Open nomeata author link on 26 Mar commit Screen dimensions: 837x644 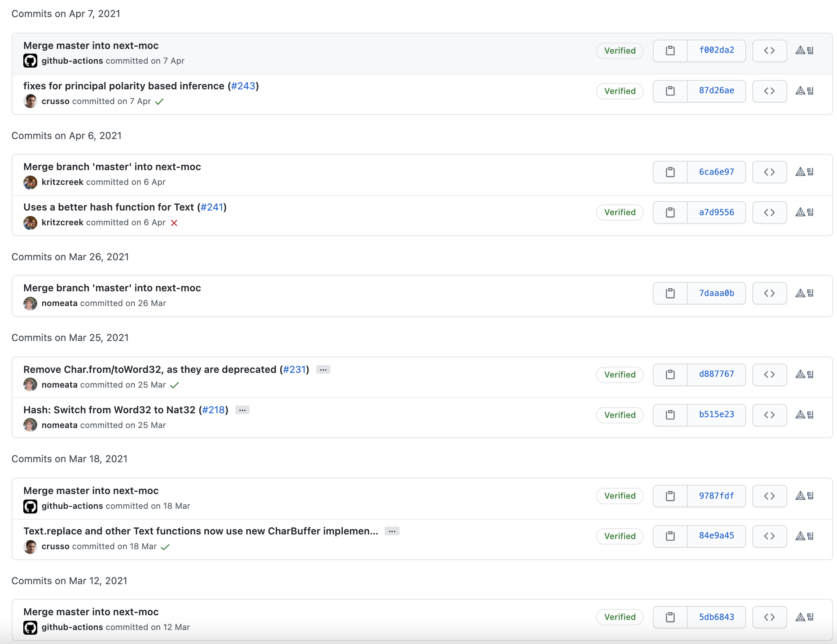(59, 303)
